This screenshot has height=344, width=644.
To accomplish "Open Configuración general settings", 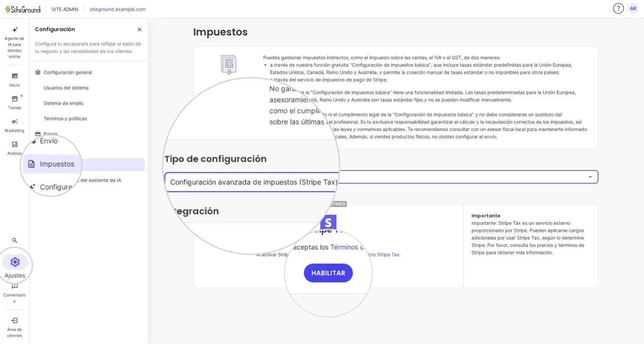I will coord(68,72).
